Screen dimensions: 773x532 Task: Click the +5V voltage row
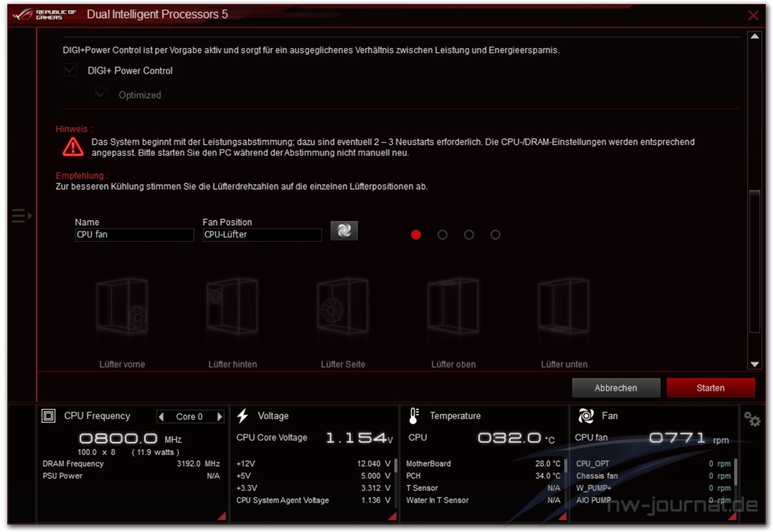[314, 476]
